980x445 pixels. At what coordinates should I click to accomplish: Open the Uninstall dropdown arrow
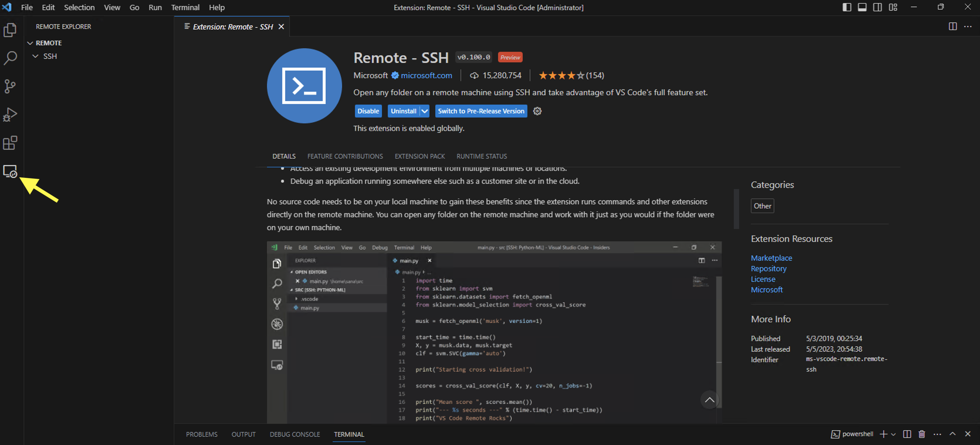(424, 111)
